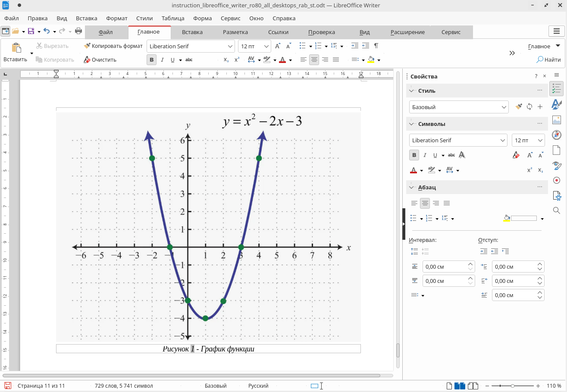Viewport: 567px width, 392px height.
Task: Click the Очистить button
Action: pos(100,60)
